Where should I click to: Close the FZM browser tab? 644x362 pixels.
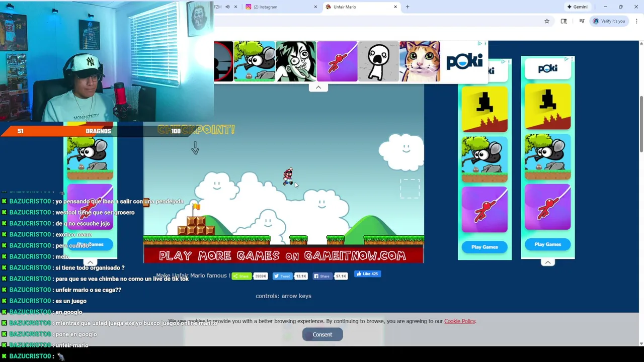pos(235,7)
